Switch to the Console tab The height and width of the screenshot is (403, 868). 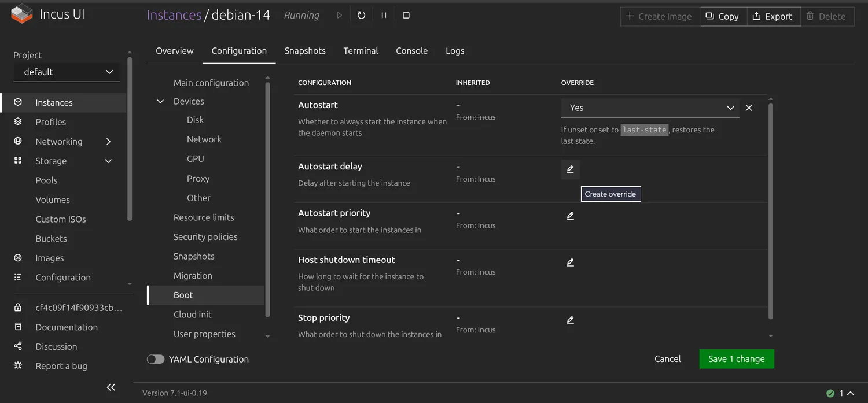(412, 51)
